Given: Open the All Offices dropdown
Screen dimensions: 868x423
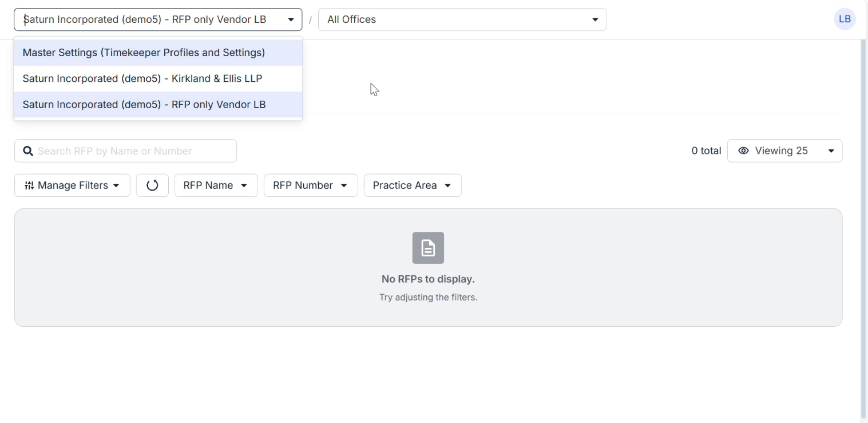Looking at the screenshot, I should [462, 19].
